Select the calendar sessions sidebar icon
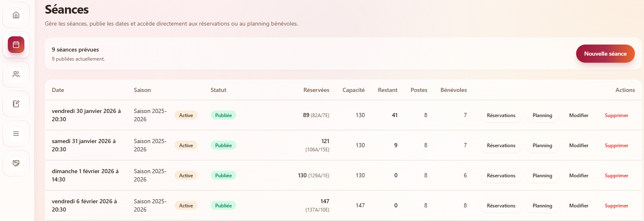This screenshot has height=221, width=644. coord(16,45)
